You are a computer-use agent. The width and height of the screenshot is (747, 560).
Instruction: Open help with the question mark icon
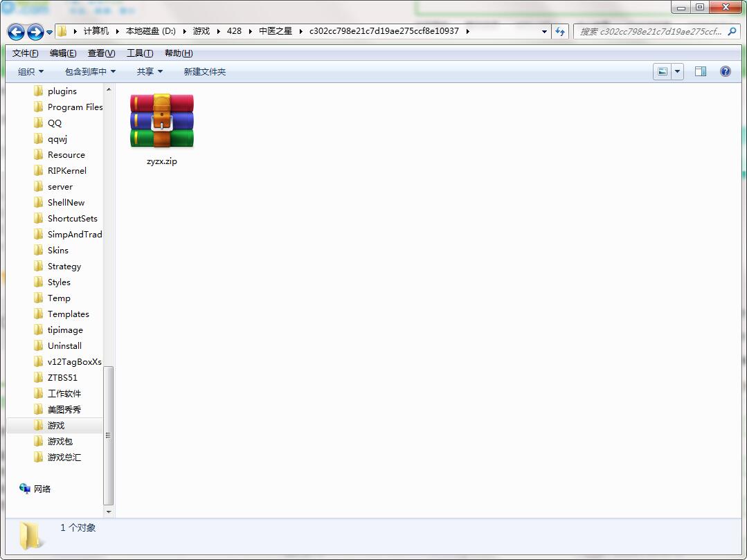coord(725,71)
